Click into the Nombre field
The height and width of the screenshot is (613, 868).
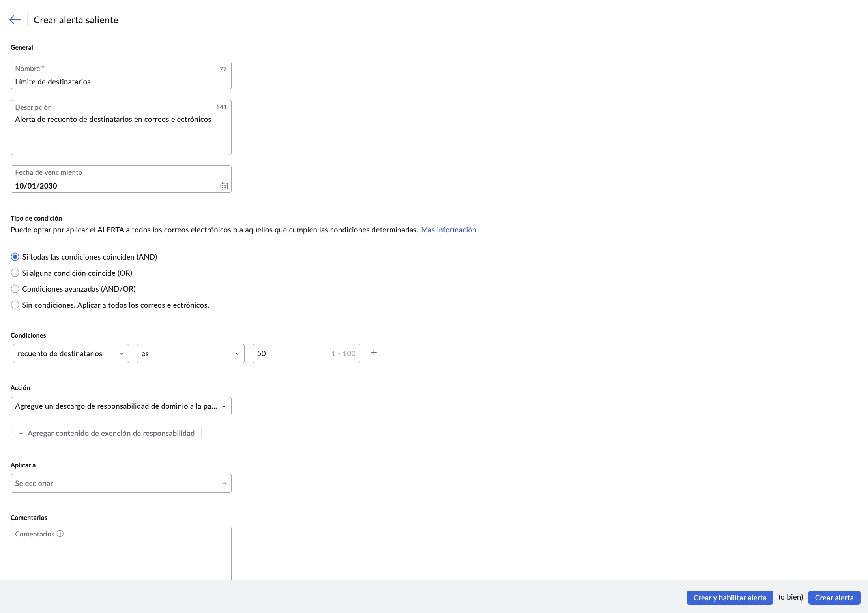121,75
